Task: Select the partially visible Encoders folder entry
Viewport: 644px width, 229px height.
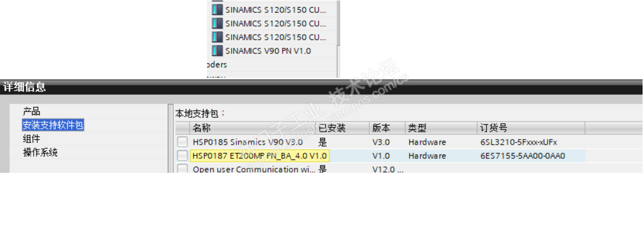Action: click(217, 64)
